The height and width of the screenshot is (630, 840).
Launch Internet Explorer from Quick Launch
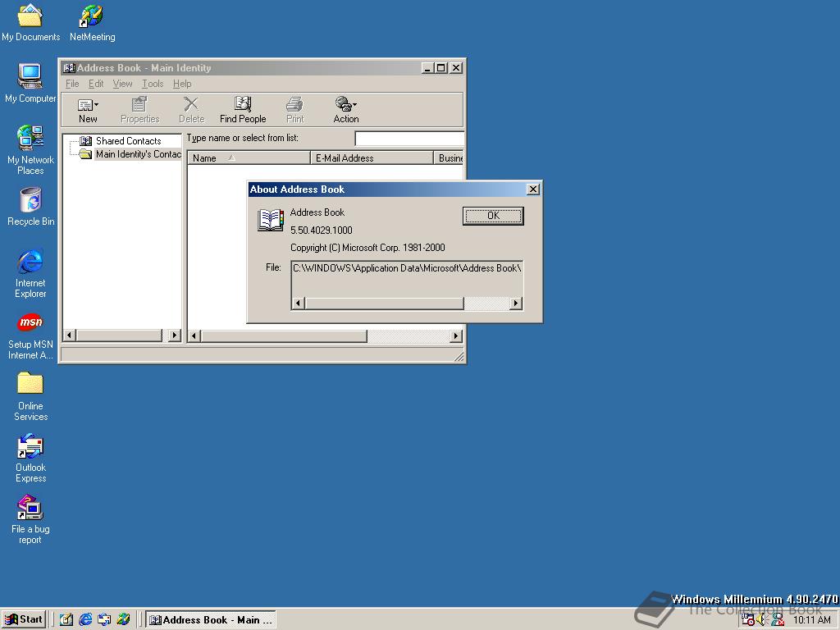coord(85,619)
